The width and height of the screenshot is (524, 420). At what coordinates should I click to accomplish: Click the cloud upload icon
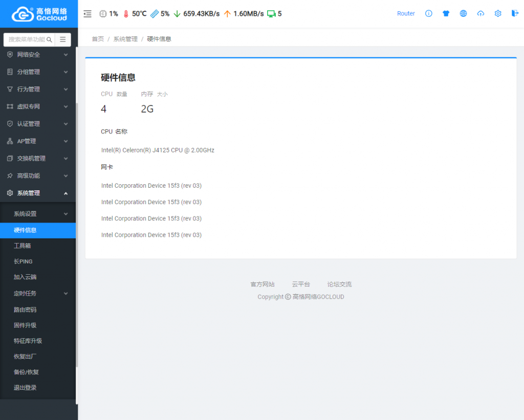[x=481, y=14]
